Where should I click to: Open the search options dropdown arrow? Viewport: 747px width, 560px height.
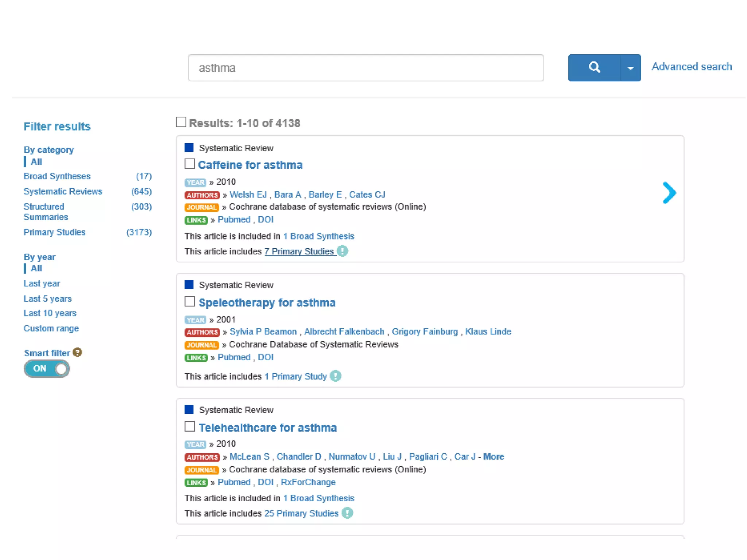point(630,68)
